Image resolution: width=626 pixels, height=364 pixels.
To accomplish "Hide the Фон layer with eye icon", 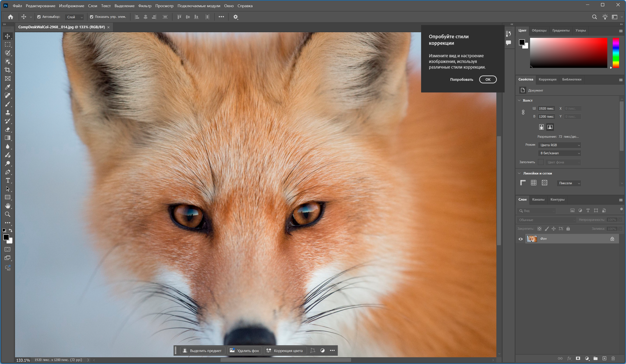I will coord(521,239).
